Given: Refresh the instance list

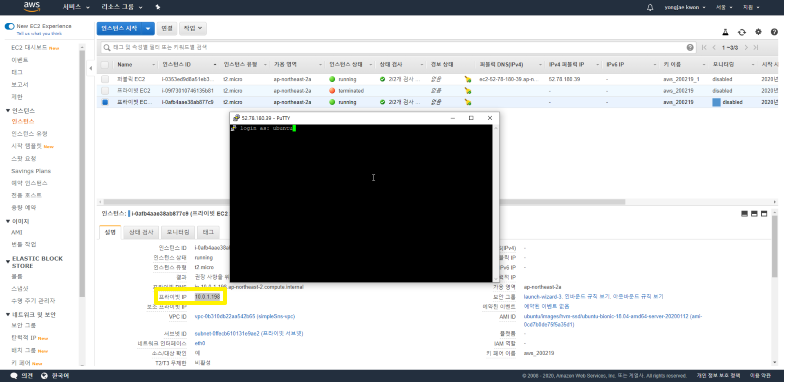Looking at the screenshot, I should click(742, 32).
